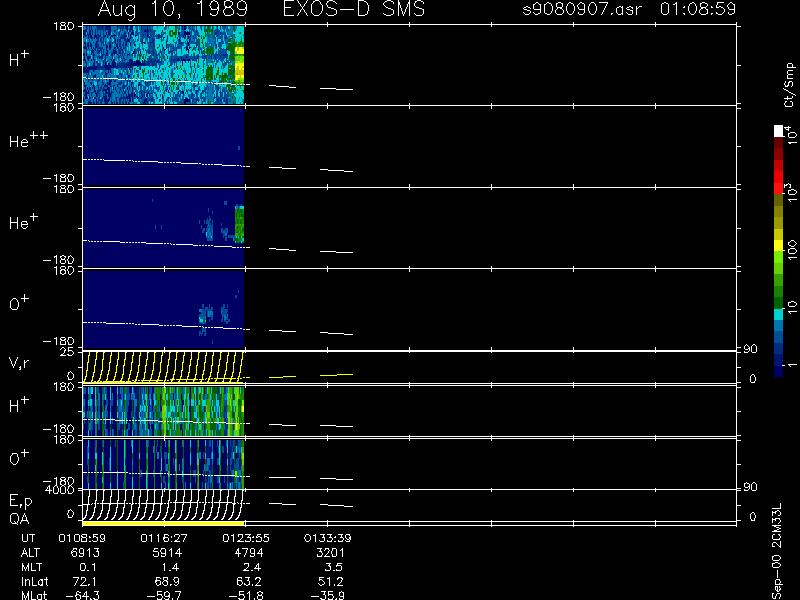Click the MLat value -64.3
Viewport: 800px width, 600px height.
coord(83,595)
